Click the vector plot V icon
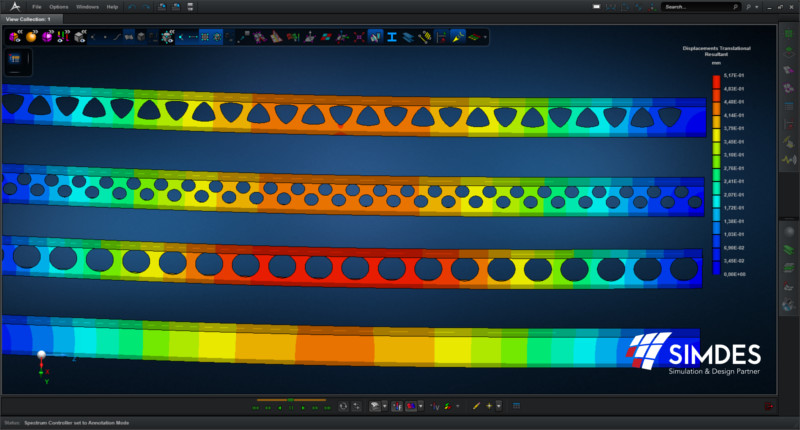The width and height of the screenshot is (800, 430). (x=435, y=406)
